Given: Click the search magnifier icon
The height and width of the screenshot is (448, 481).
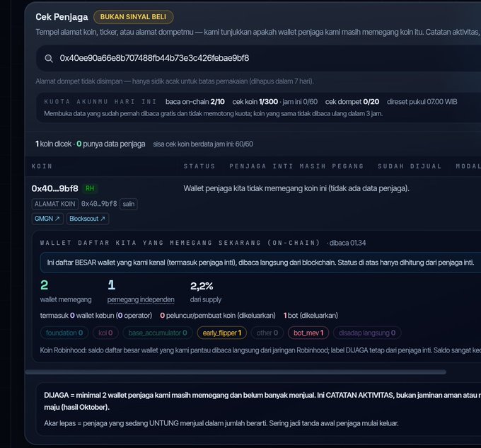Looking at the screenshot, I should [x=49, y=58].
